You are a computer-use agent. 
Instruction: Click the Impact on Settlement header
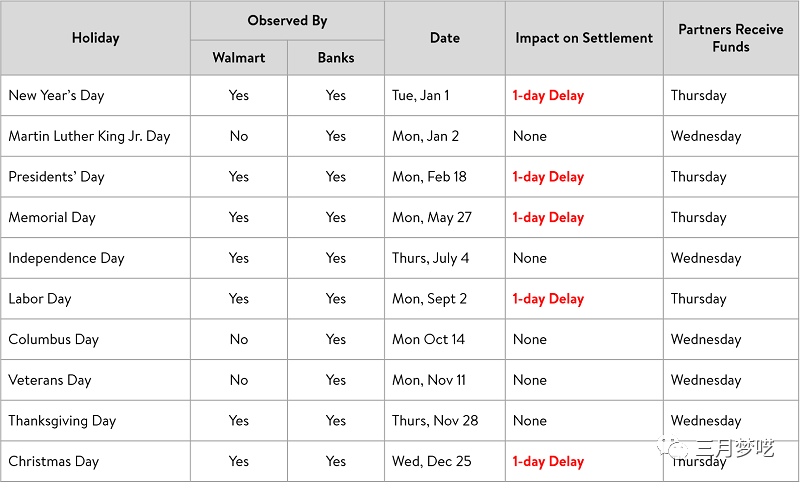point(584,38)
